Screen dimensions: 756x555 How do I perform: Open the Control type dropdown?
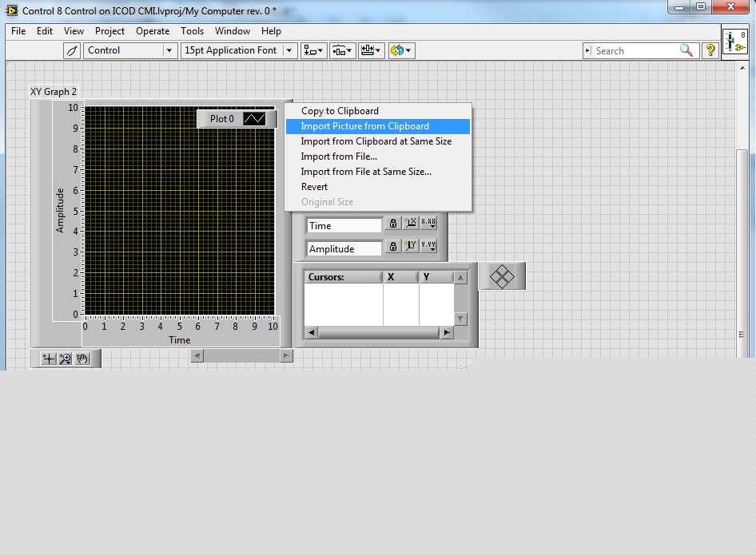[x=169, y=50]
